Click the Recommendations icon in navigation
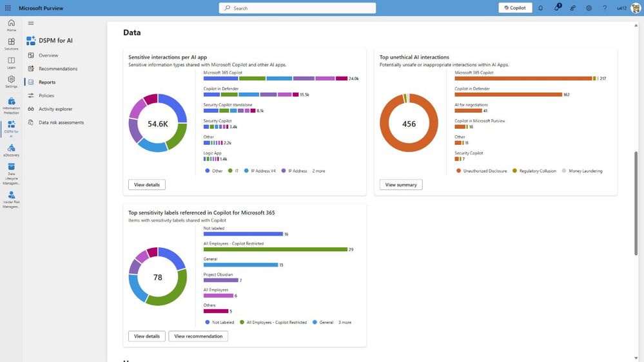Image resolution: width=644 pixels, height=362 pixels. (31, 68)
